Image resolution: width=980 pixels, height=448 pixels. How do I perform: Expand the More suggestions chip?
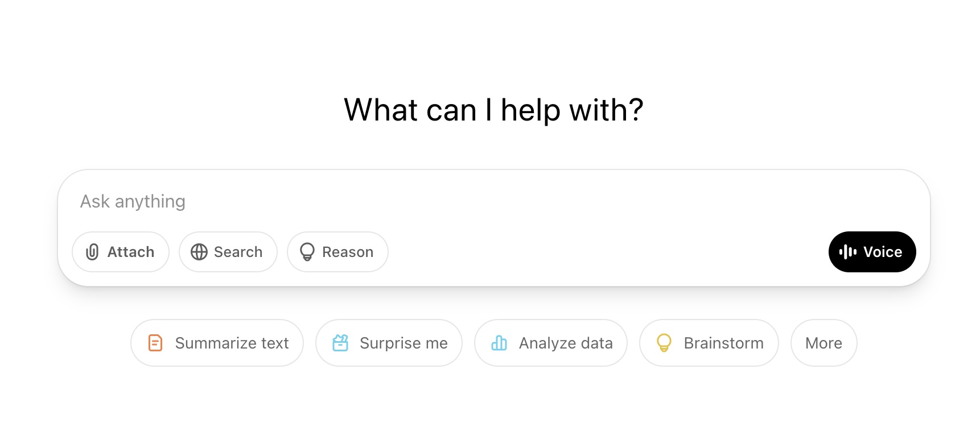(x=823, y=343)
